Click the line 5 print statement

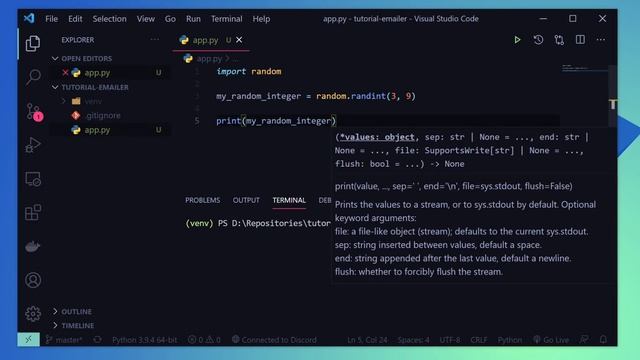click(276, 121)
